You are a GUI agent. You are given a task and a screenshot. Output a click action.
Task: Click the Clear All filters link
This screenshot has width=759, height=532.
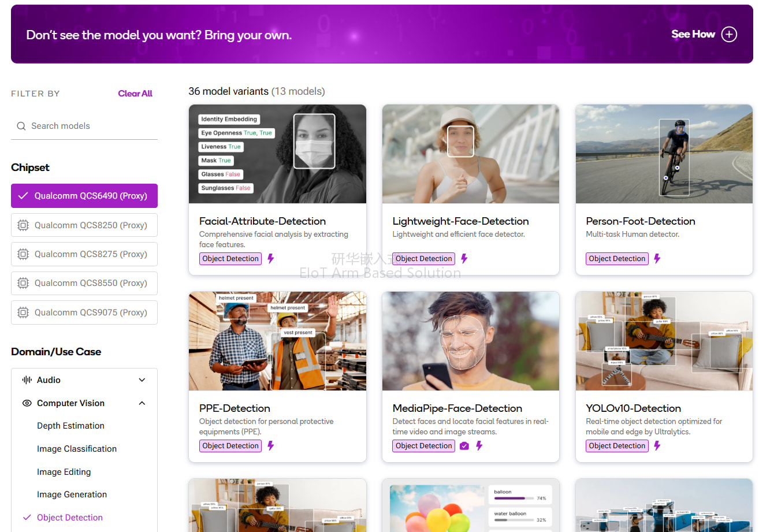pyautogui.click(x=135, y=94)
